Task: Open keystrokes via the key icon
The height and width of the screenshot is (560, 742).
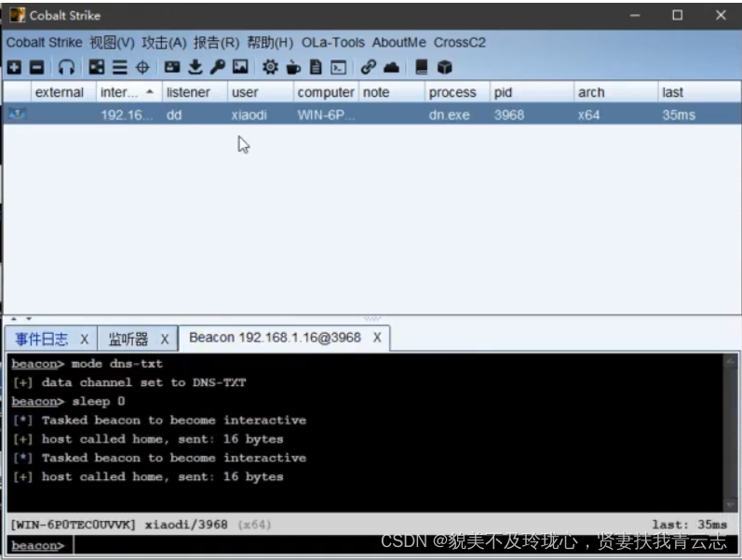Action: [x=218, y=67]
